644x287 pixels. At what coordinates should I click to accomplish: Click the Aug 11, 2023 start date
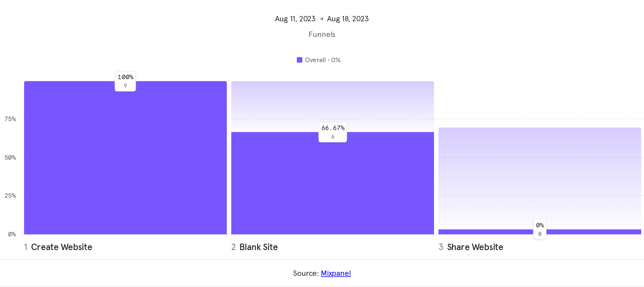tap(295, 19)
